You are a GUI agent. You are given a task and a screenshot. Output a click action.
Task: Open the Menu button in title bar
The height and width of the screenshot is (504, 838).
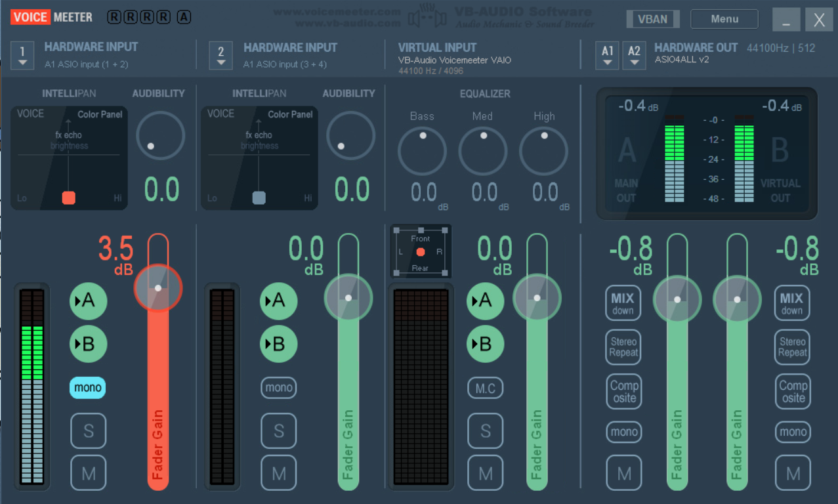pos(724,19)
